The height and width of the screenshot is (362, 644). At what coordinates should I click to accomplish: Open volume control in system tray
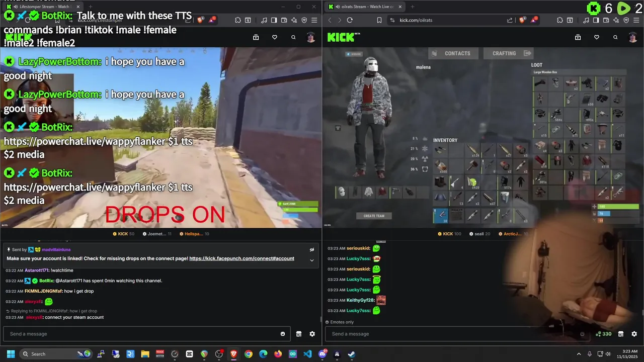pos(608,354)
